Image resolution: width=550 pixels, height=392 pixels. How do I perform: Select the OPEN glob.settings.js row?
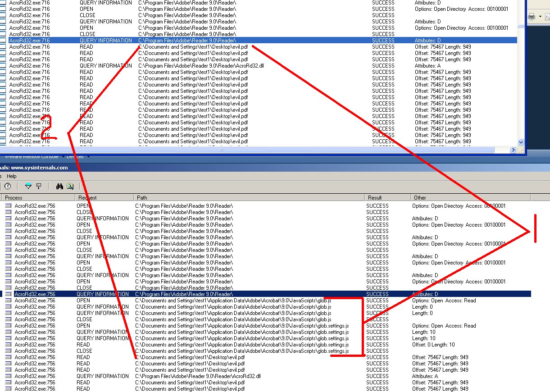coord(266,326)
